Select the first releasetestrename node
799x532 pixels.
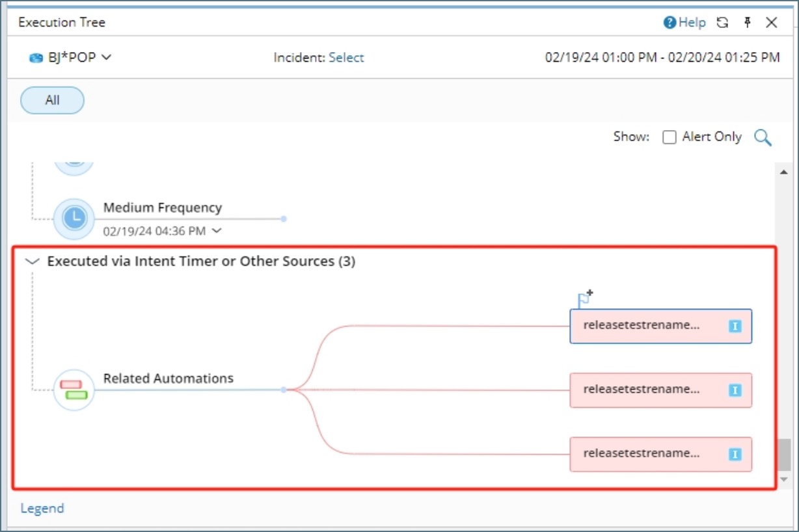point(651,326)
